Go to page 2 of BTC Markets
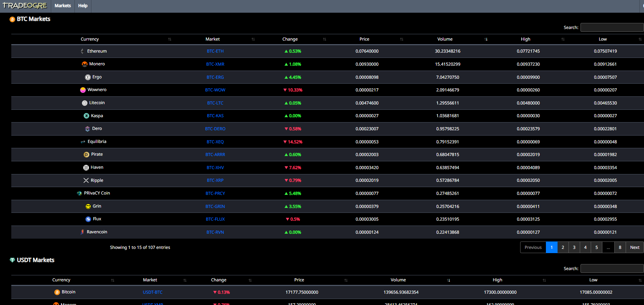644x305 pixels. point(563,247)
